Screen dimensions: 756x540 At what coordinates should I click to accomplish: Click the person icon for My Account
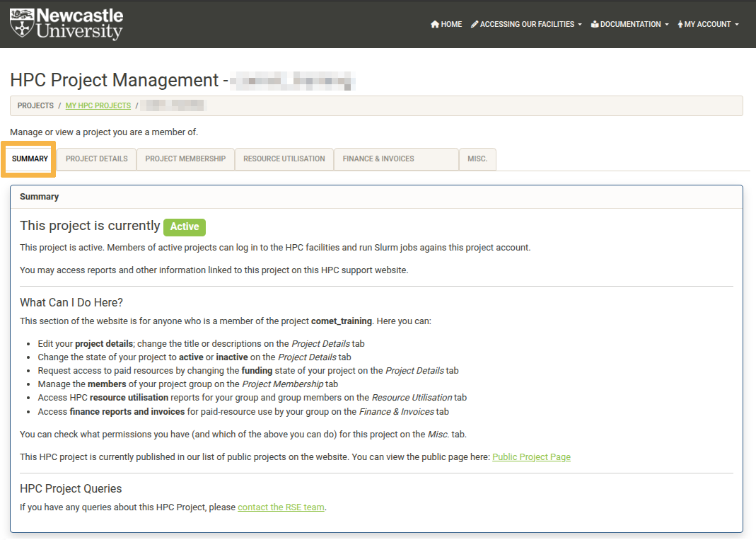point(680,25)
